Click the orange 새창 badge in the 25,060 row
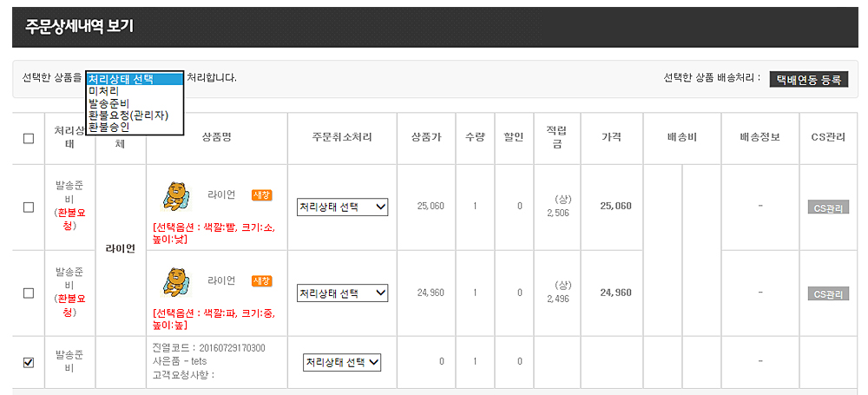 261,195
